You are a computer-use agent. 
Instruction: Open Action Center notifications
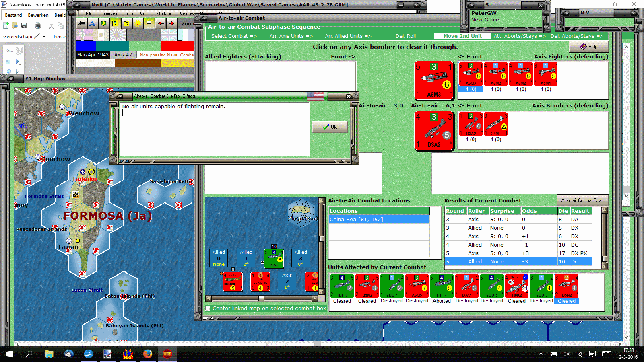(x=592, y=354)
